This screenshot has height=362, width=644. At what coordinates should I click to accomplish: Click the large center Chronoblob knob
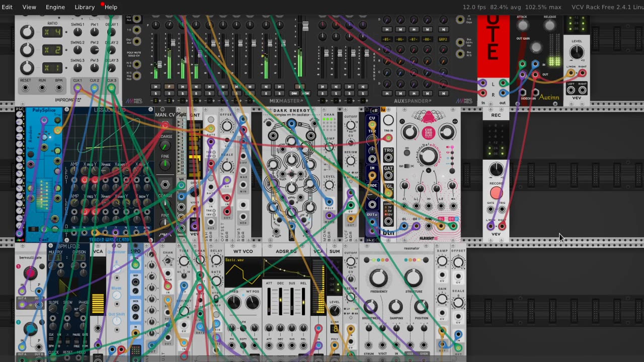coord(429,156)
